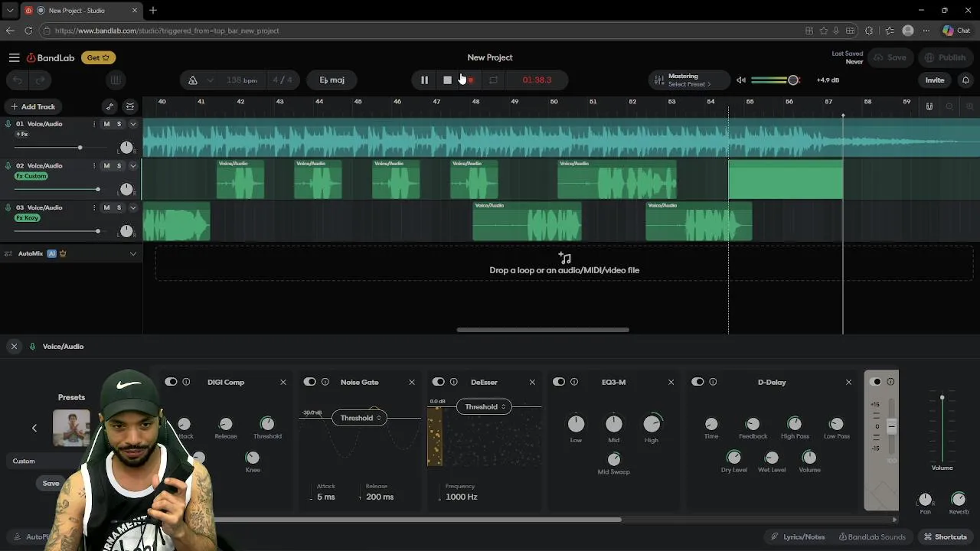Click microphone icon of track 02
980x551 pixels.
point(8,165)
